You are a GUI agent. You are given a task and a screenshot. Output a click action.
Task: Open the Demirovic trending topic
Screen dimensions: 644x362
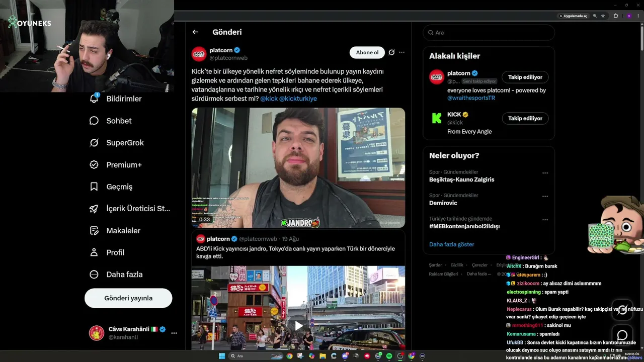(443, 203)
